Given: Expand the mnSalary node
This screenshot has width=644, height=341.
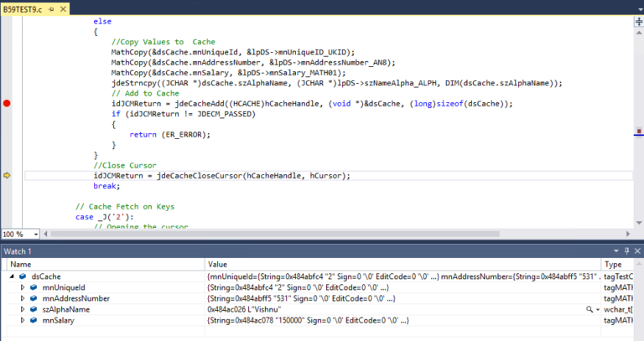Looking at the screenshot, I should pyautogui.click(x=23, y=321).
